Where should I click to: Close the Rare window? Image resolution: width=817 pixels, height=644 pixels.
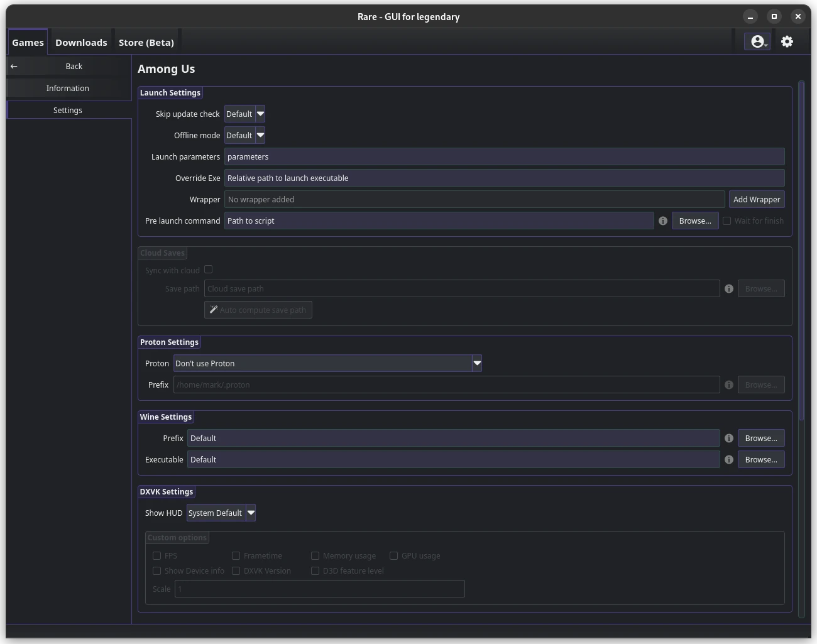coord(798,16)
